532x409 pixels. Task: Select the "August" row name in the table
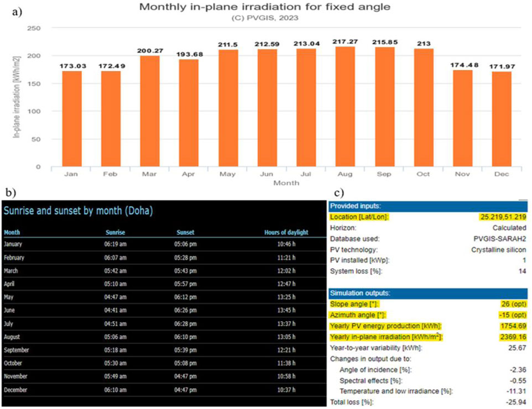click(x=12, y=337)
